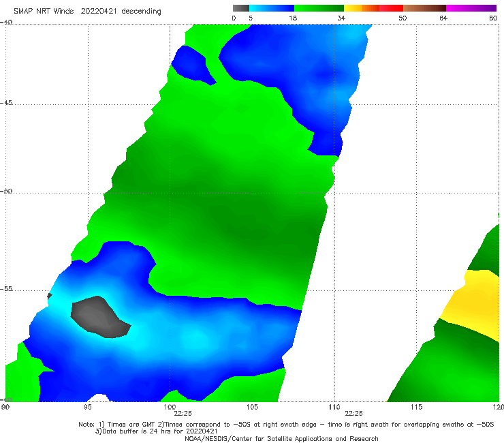This screenshot has height=443, width=504.
Task: Click the '22:26' time below longitude 110
Action: coord(353,414)
